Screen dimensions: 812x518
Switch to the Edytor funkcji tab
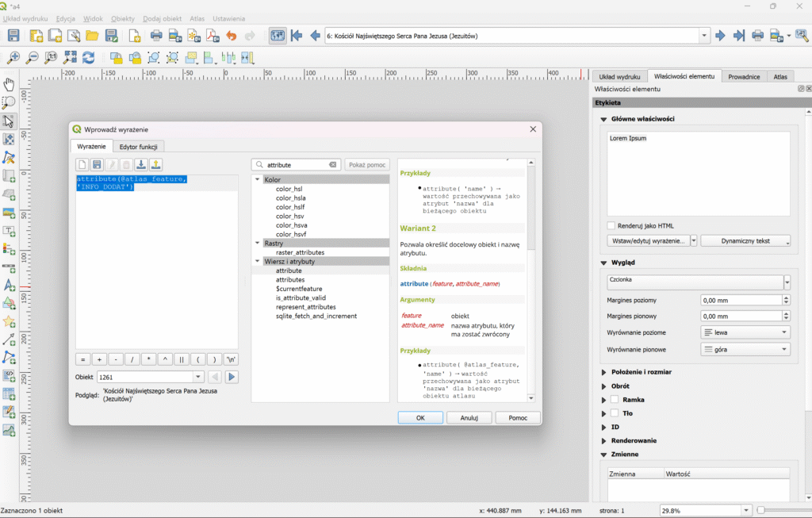point(139,147)
